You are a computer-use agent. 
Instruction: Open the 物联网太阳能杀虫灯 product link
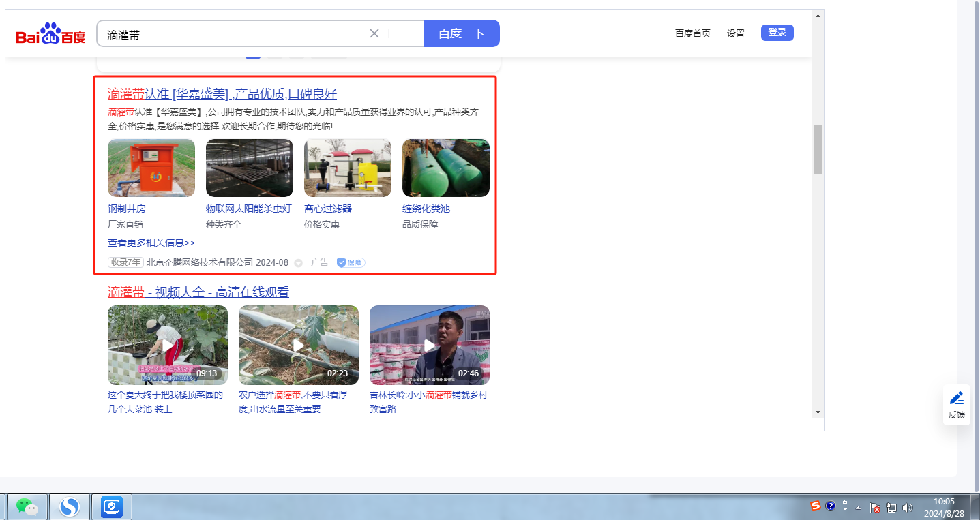249,209
